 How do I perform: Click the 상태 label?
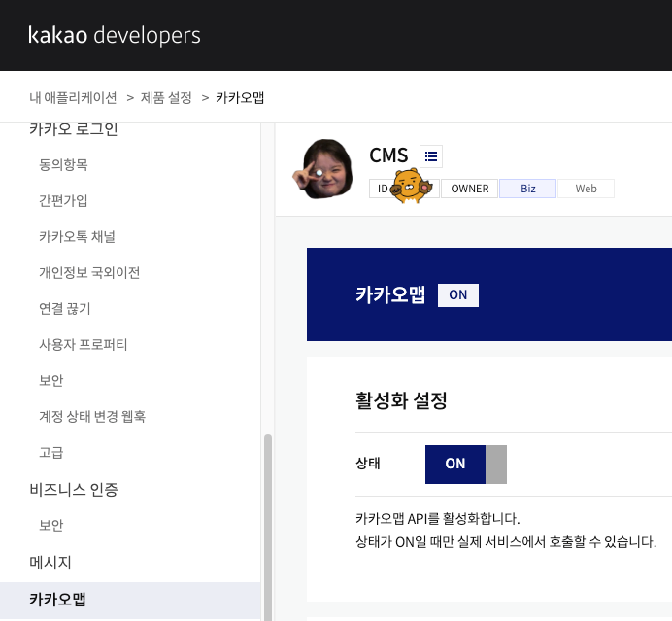368,464
